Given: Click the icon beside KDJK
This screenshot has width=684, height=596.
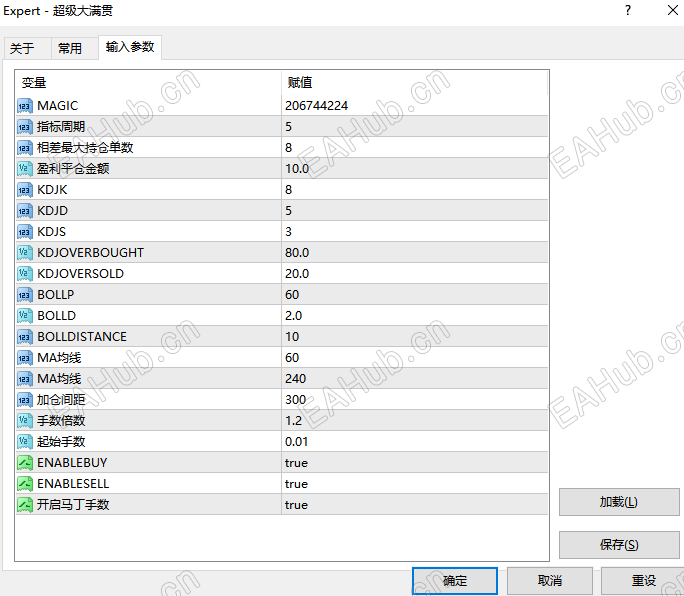Looking at the screenshot, I should pos(24,190).
